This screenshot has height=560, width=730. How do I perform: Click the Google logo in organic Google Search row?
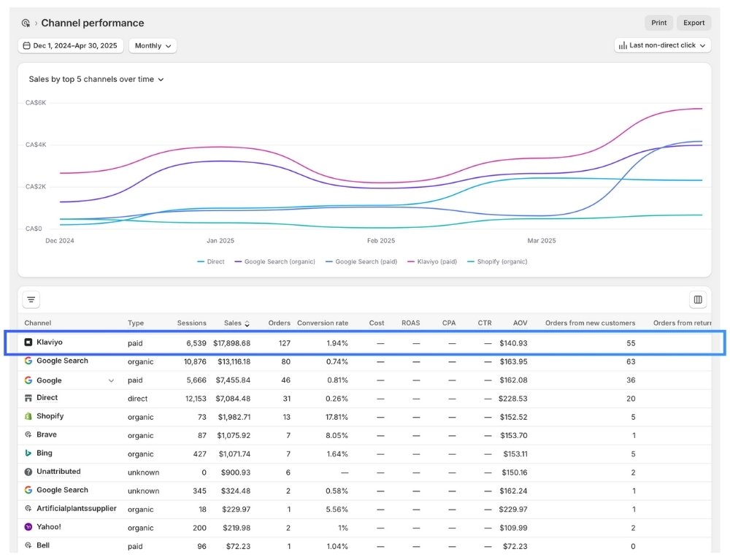click(x=28, y=361)
